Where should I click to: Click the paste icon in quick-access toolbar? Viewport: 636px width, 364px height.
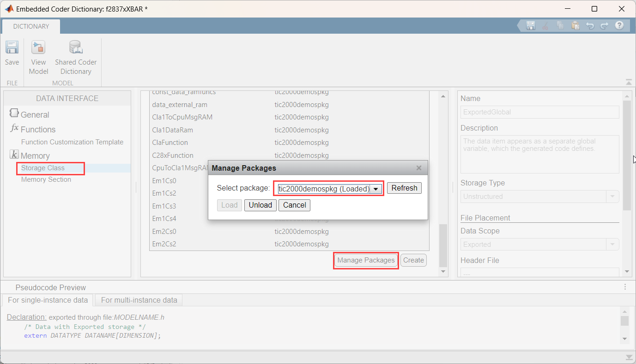click(x=575, y=26)
